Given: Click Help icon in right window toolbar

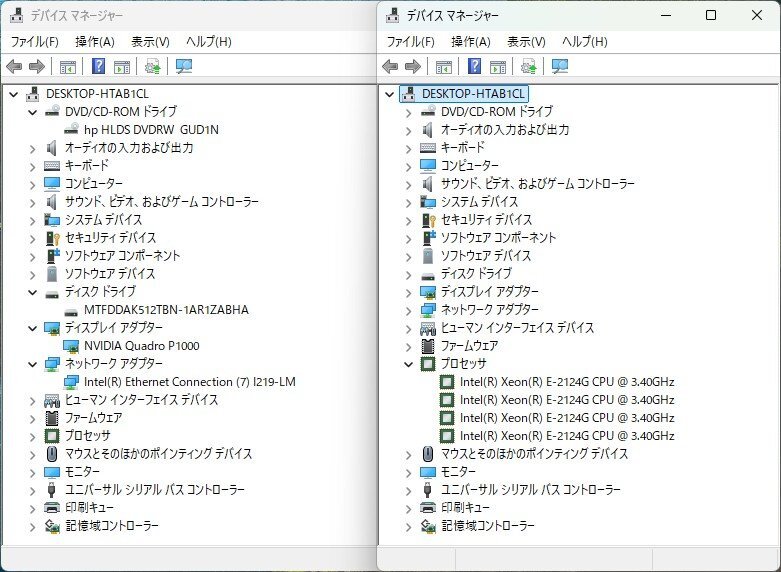Looking at the screenshot, I should point(475,66).
